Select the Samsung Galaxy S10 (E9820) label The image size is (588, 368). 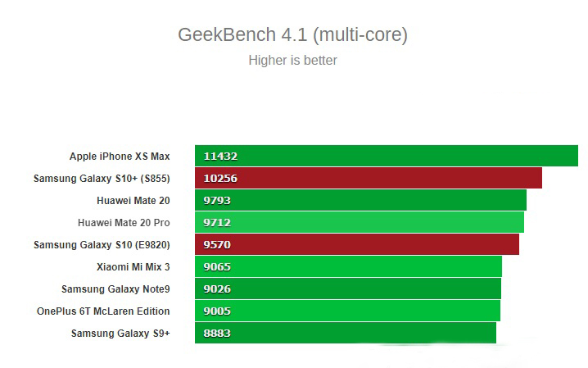pyautogui.click(x=102, y=244)
